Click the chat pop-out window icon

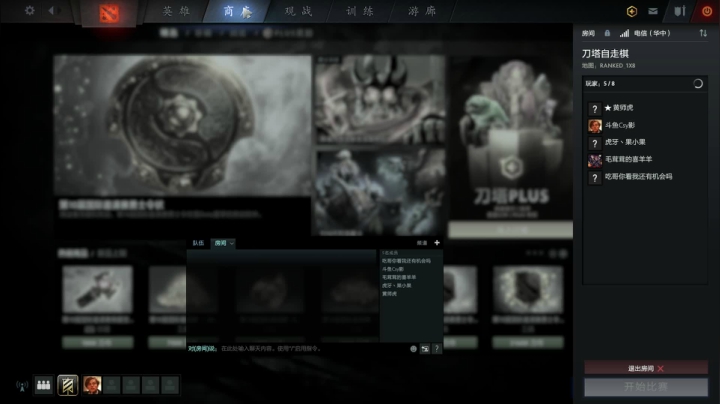pos(425,349)
